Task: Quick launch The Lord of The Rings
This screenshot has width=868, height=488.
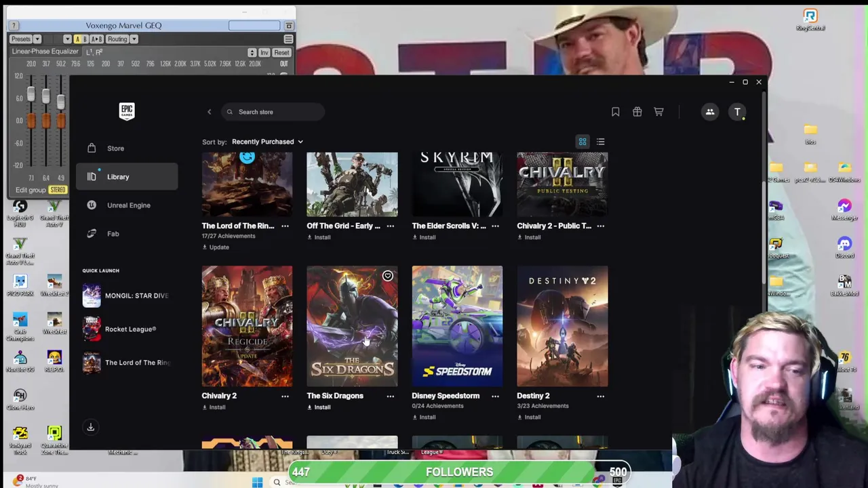Action: [x=127, y=363]
